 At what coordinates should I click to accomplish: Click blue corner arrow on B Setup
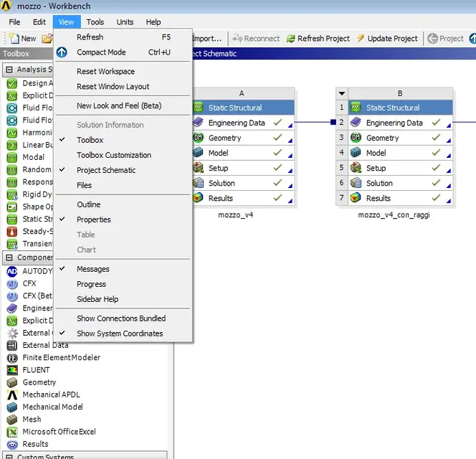[449, 171]
